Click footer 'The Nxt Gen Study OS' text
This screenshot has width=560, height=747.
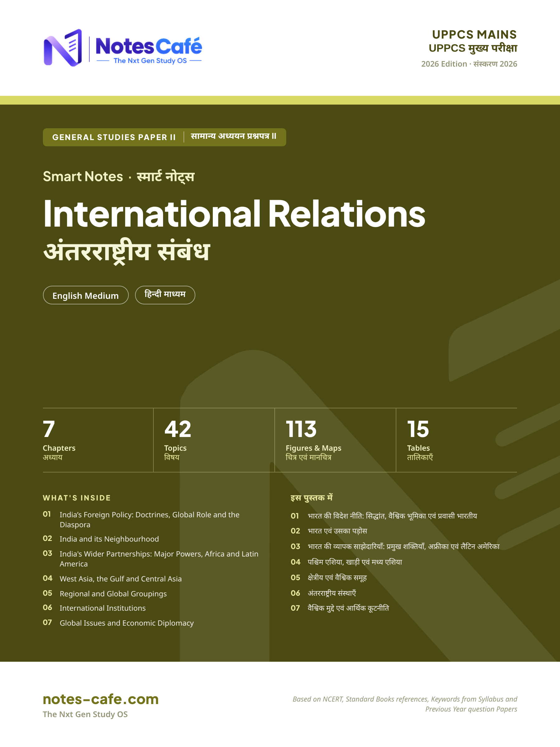[x=85, y=714]
